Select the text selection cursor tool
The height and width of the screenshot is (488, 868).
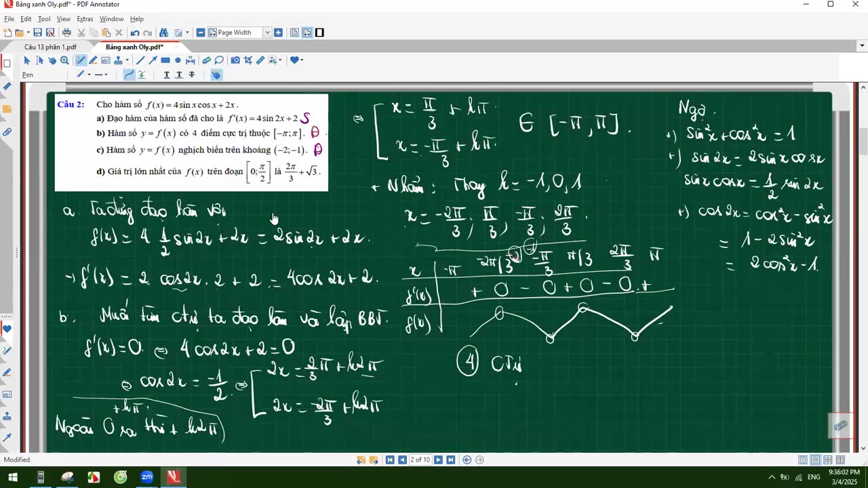tap(39, 60)
